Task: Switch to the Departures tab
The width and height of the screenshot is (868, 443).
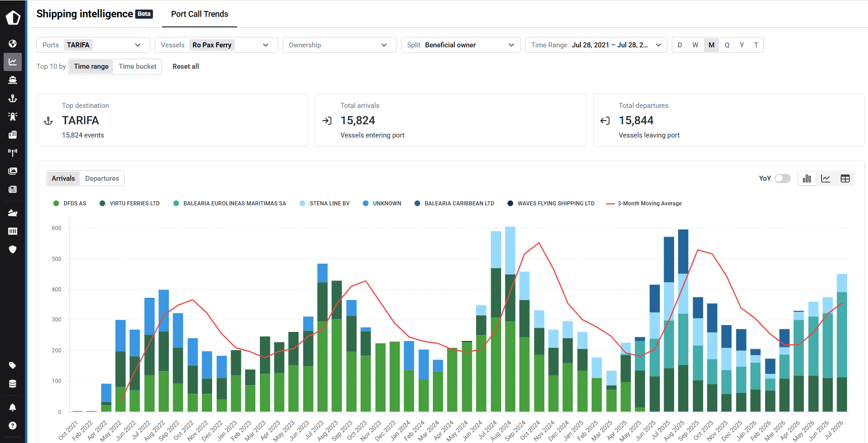Action: point(102,178)
